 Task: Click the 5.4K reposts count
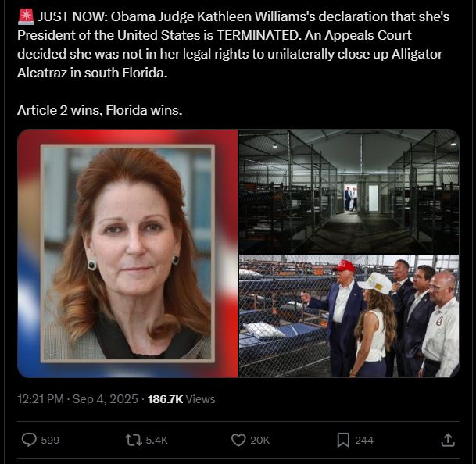coord(156,441)
